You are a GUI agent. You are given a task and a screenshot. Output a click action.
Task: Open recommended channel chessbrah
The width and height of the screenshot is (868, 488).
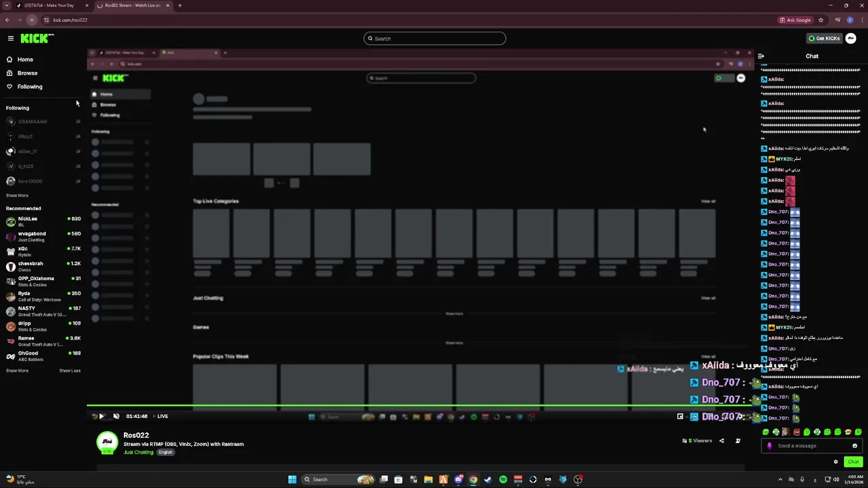coord(43,266)
